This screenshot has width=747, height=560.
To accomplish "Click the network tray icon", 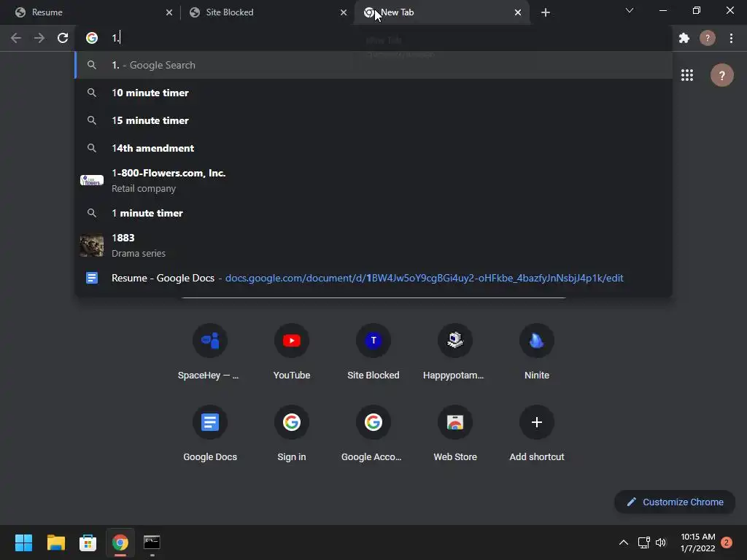I will tap(643, 542).
